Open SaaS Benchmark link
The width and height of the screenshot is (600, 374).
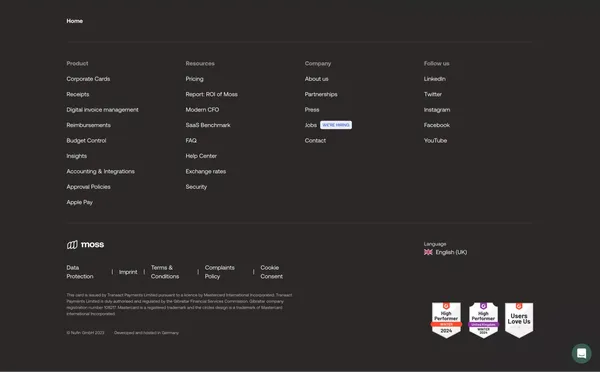point(208,125)
